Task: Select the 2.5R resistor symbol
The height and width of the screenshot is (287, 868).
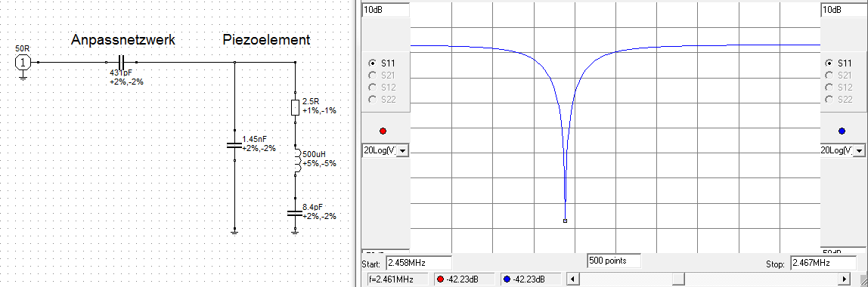Action: 295,106
